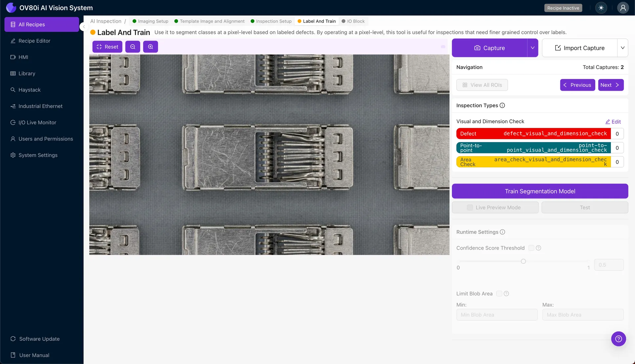Click Train Segmentation Model button
Screen dimensions: 635x364
click(x=540, y=191)
